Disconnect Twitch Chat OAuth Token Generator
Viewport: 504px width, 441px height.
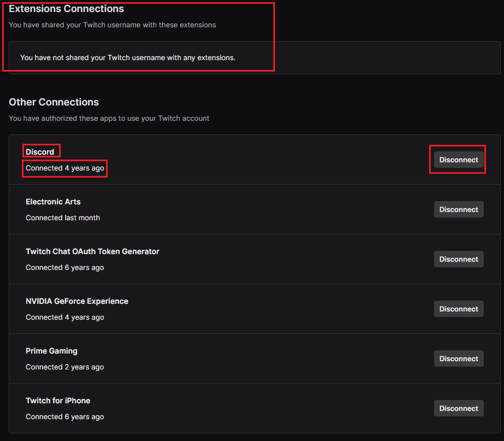click(x=459, y=259)
